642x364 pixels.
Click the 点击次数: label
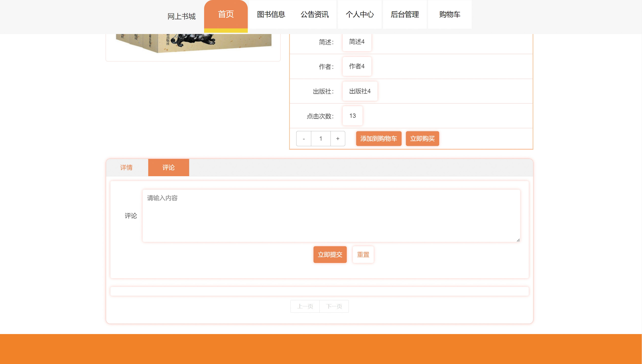tap(320, 116)
